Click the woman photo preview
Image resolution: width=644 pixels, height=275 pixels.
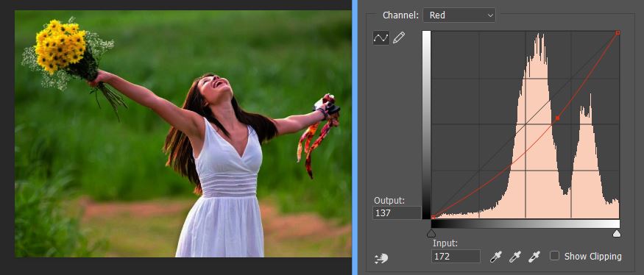click(x=183, y=134)
